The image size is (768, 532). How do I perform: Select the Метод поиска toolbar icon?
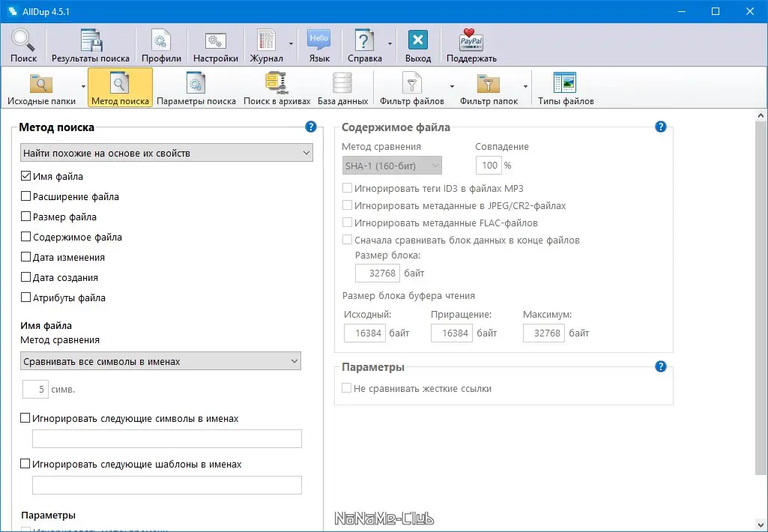(x=120, y=88)
